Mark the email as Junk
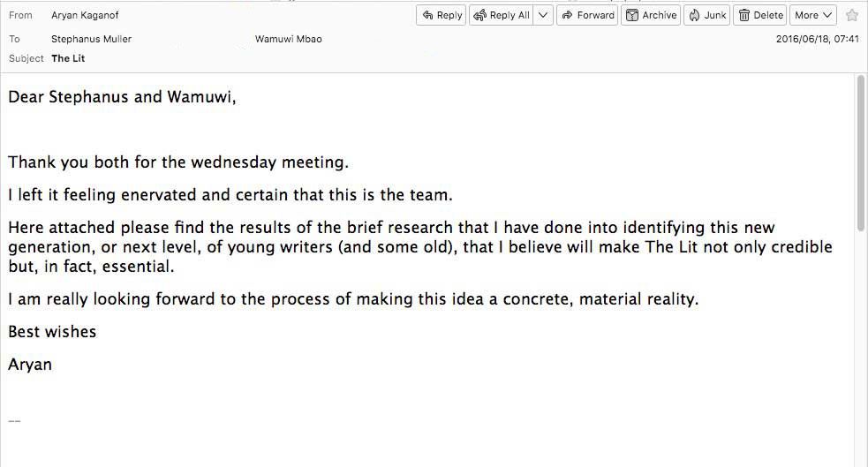The height and width of the screenshot is (467, 868). point(707,15)
